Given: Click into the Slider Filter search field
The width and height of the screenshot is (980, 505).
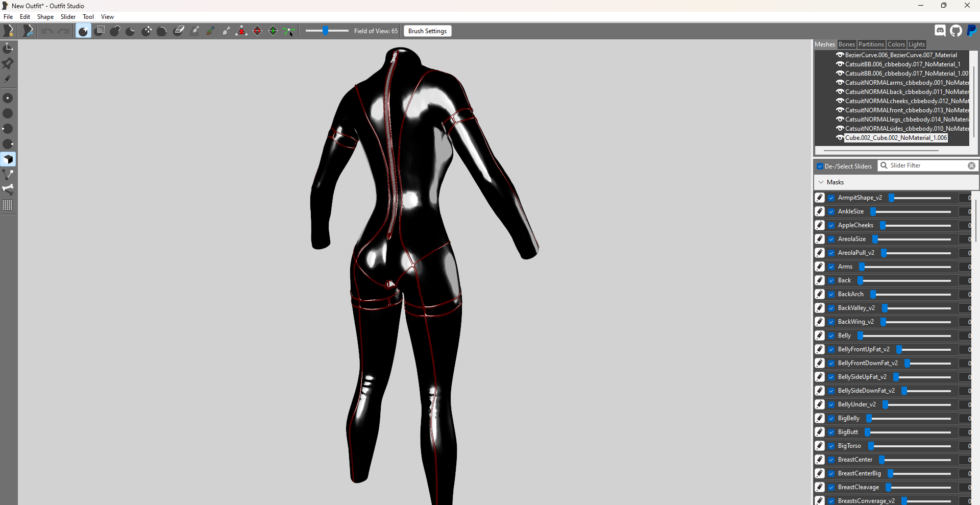Looking at the screenshot, I should [928, 166].
